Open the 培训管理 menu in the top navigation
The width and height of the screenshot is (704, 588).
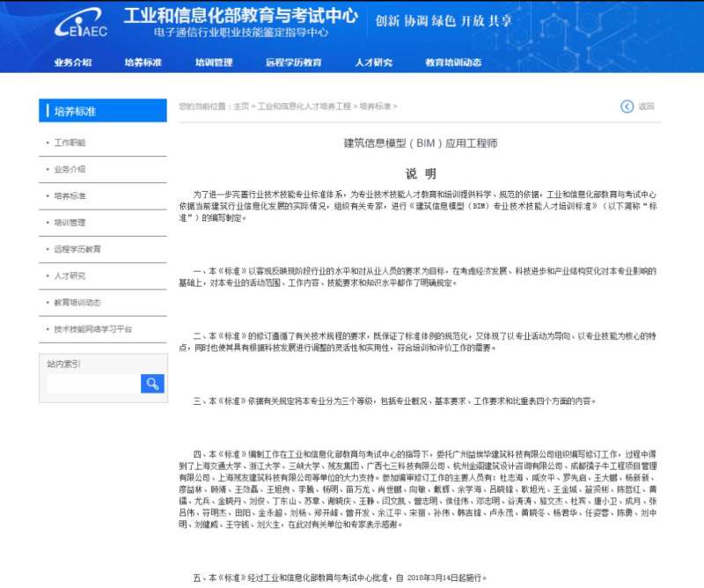tap(214, 62)
